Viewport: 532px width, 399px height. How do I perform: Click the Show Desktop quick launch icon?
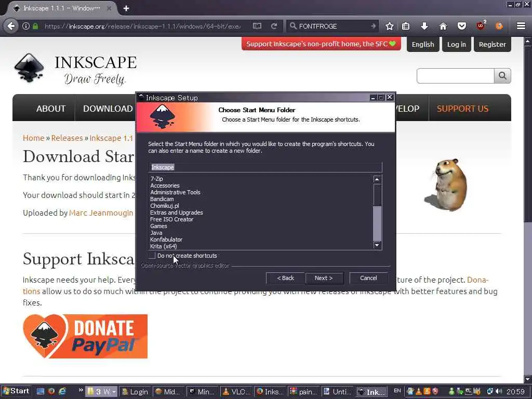tap(41, 391)
